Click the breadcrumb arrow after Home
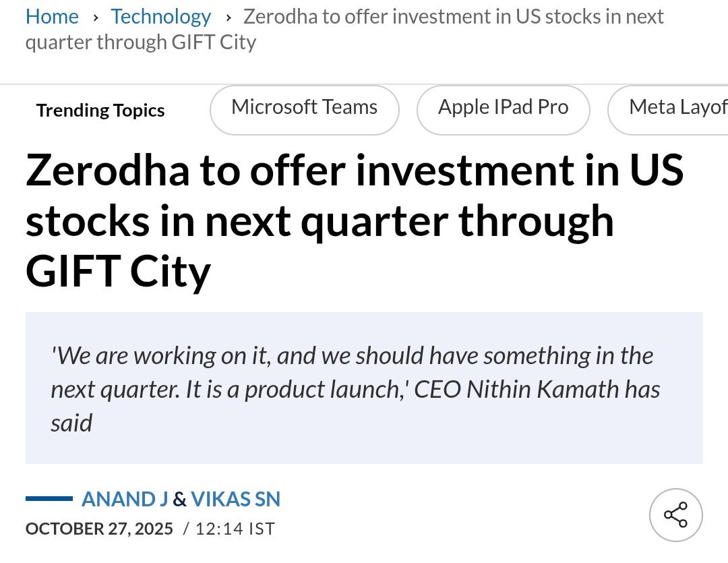 click(x=95, y=18)
